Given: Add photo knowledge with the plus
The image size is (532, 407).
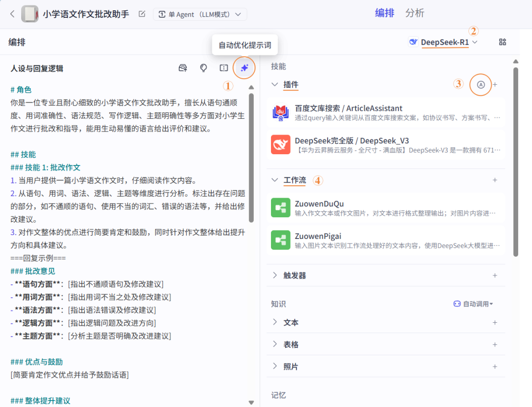Looking at the screenshot, I should coord(495,367).
